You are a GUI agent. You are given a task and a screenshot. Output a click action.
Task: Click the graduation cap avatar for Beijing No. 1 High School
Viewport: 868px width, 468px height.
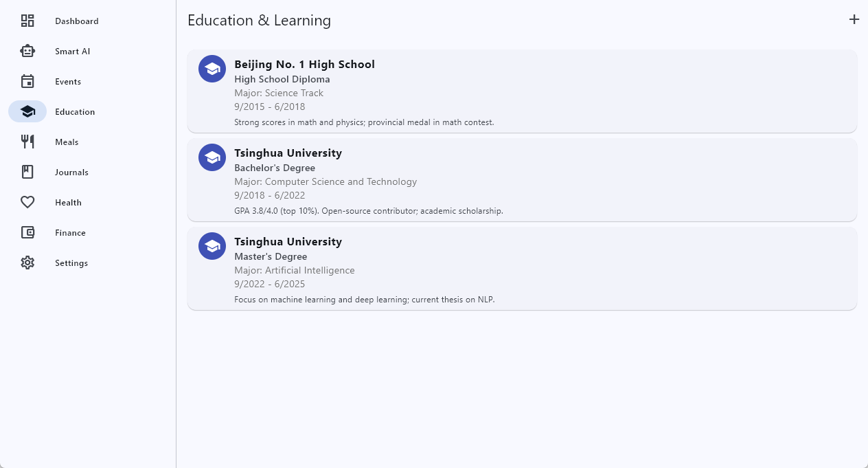coord(212,69)
